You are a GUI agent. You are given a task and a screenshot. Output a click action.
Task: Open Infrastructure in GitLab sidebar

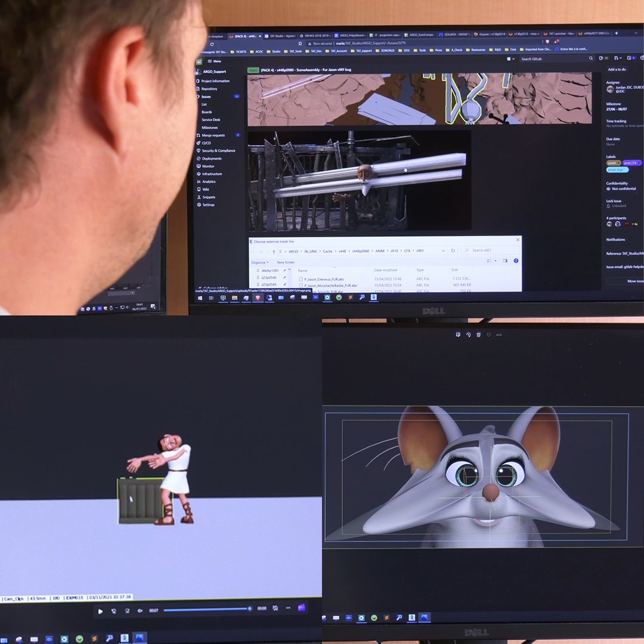click(x=209, y=174)
